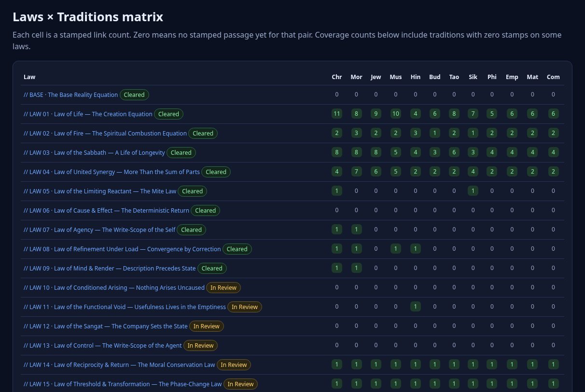Click the 1 cell in LAW 09 Chr column
Image resolution: width=585 pixels, height=392 pixels.
(337, 268)
